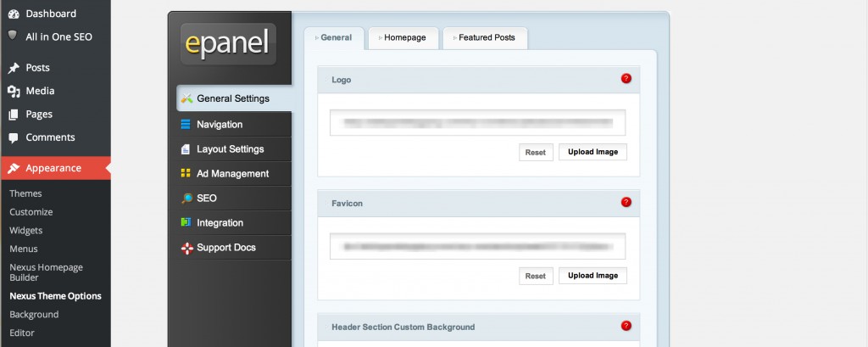This screenshot has width=868, height=347.
Task: Click the red help icon for Logo
Action: [x=626, y=79]
